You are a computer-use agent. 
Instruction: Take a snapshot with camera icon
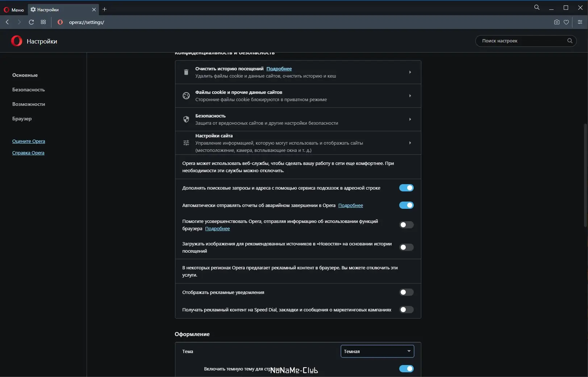point(557,22)
